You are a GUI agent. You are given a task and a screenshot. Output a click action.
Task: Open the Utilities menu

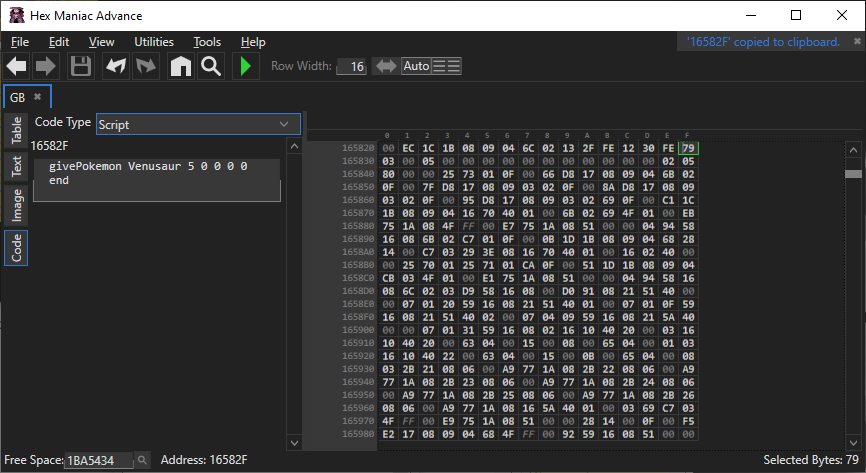pos(154,42)
